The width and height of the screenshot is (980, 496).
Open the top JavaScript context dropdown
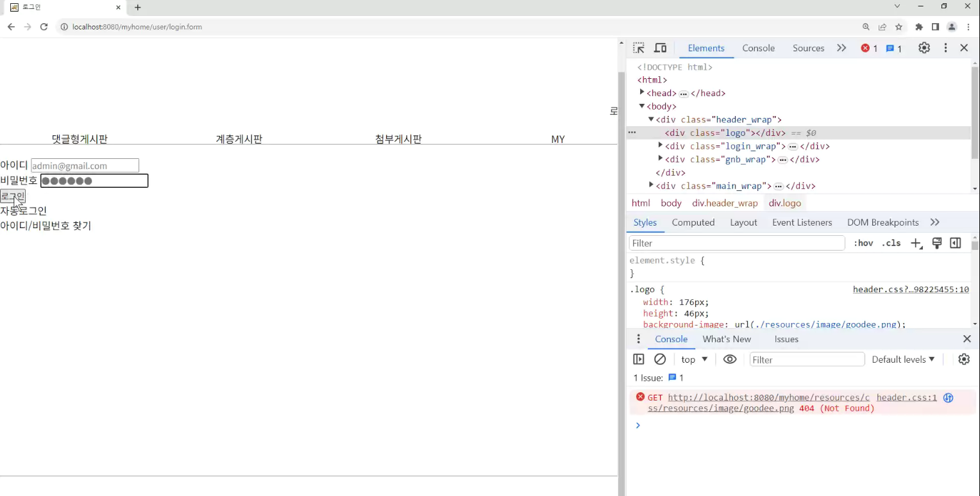pos(694,360)
